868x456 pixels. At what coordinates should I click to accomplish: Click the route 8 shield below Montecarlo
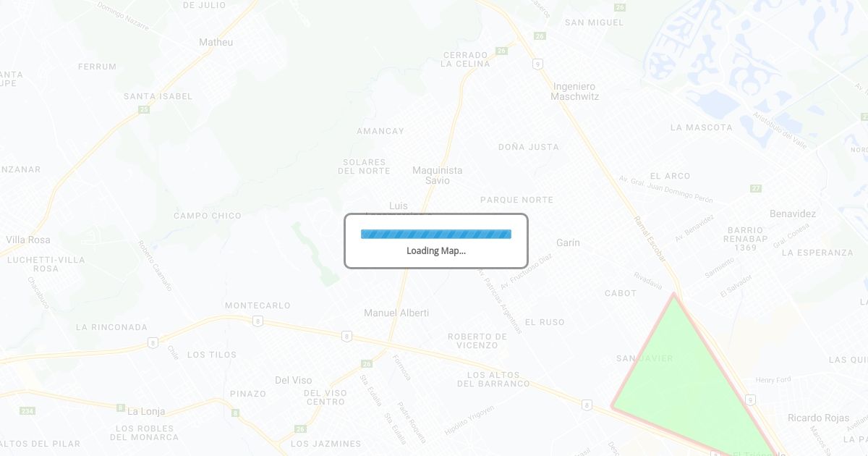pos(258,321)
